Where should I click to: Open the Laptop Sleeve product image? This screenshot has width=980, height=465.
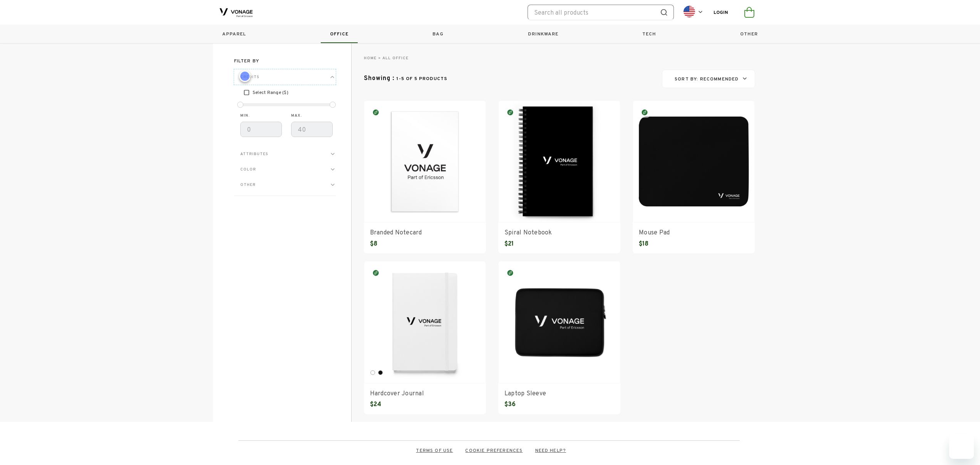tap(559, 323)
